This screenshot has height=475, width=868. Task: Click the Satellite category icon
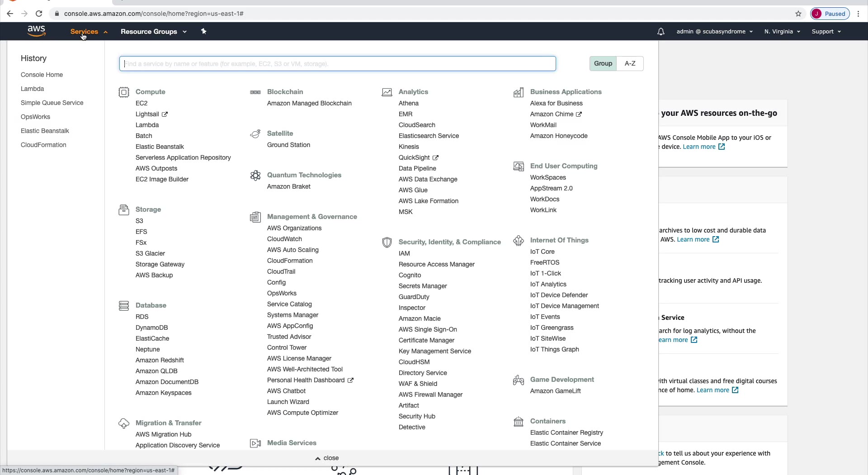coord(255,134)
